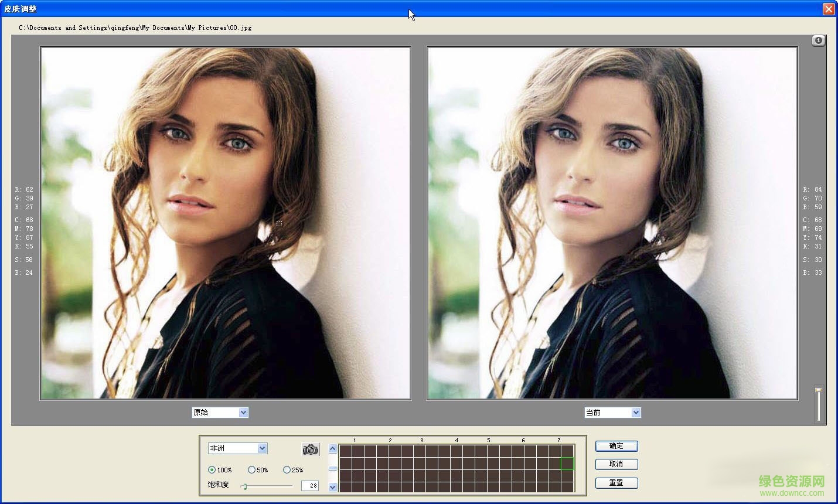
Task: Click the R: 62 readout
Action: pos(24,189)
